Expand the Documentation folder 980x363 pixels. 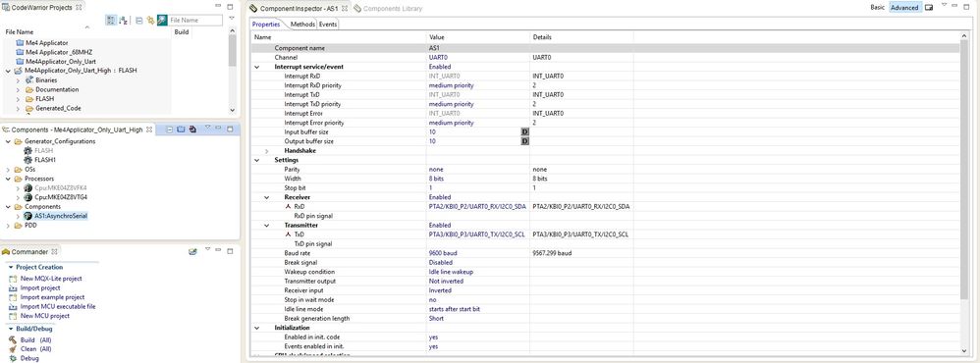[18, 89]
